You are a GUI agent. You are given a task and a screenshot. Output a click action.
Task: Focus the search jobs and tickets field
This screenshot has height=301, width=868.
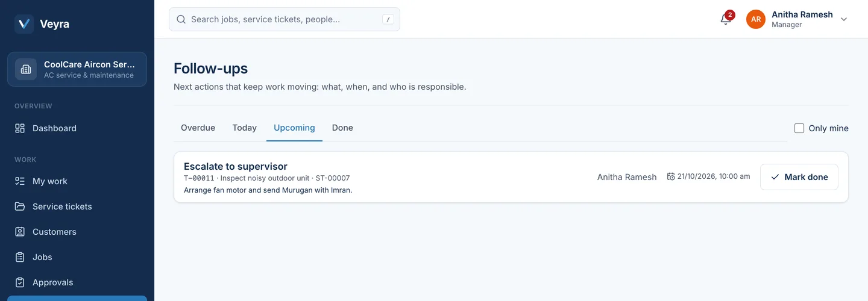click(x=285, y=19)
